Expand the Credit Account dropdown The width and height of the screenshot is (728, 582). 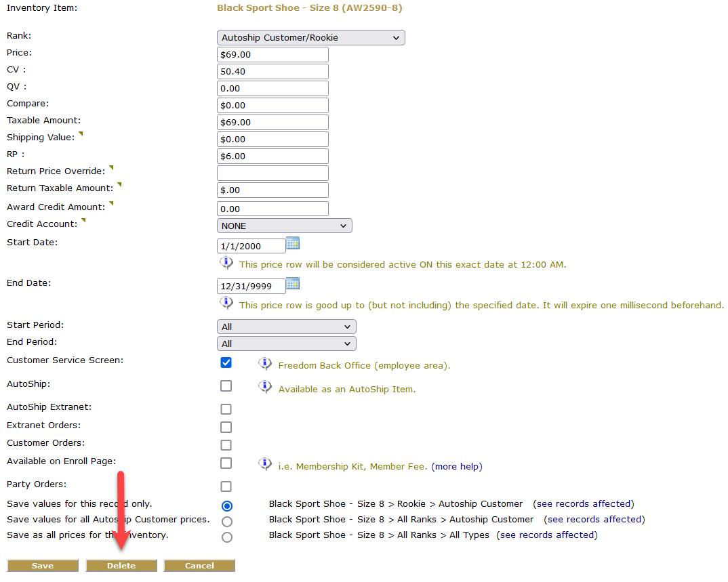[x=284, y=226]
